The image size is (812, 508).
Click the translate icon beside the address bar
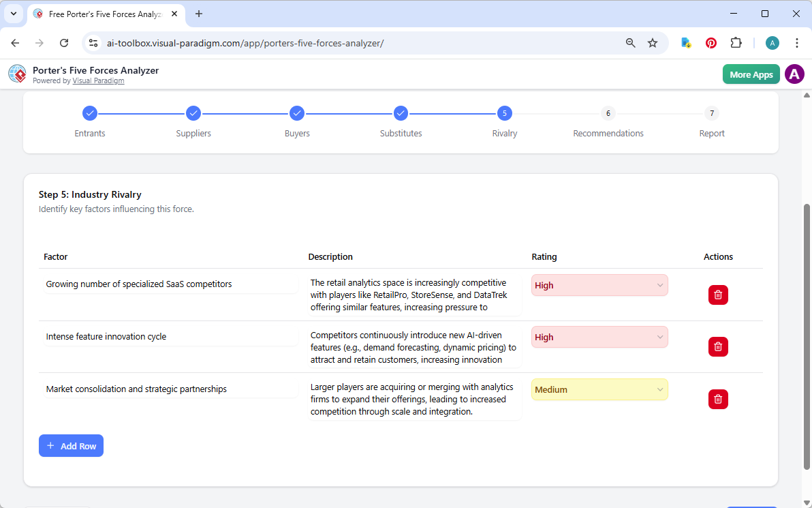point(686,42)
